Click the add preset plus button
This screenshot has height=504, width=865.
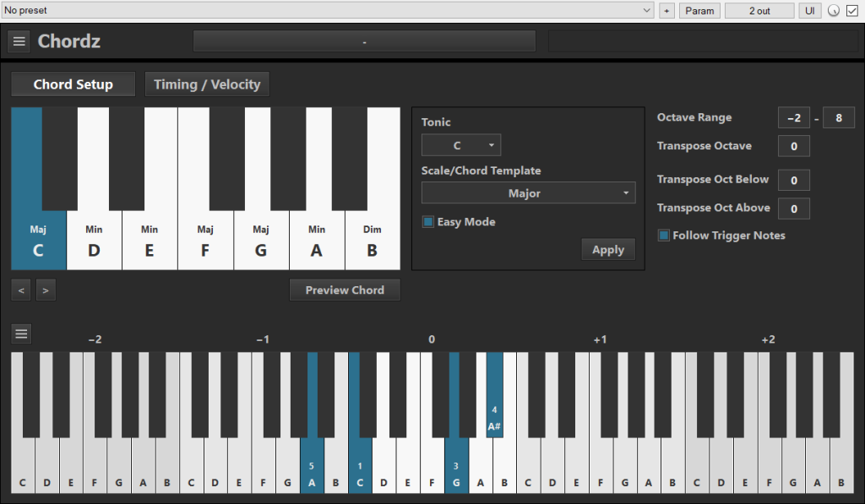pyautogui.click(x=666, y=10)
